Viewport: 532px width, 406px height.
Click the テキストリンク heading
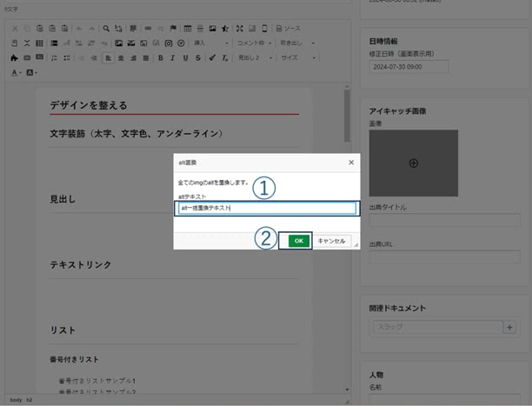click(x=81, y=265)
